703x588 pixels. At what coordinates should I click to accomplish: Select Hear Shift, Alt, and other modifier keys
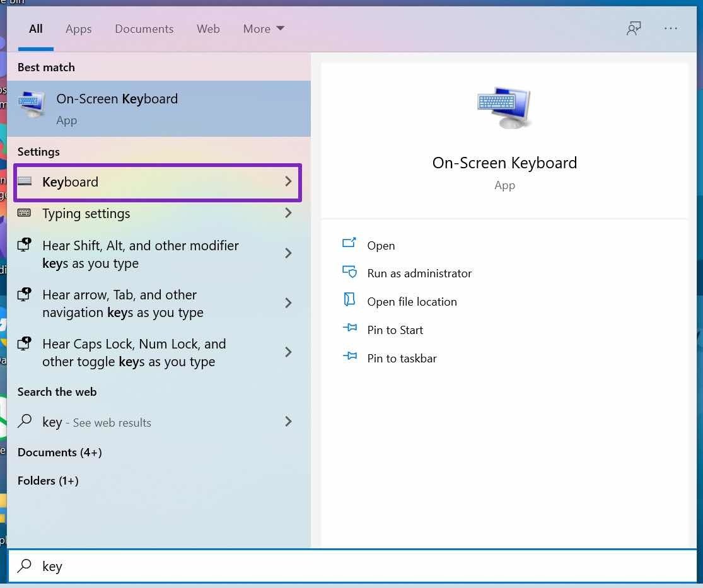159,254
